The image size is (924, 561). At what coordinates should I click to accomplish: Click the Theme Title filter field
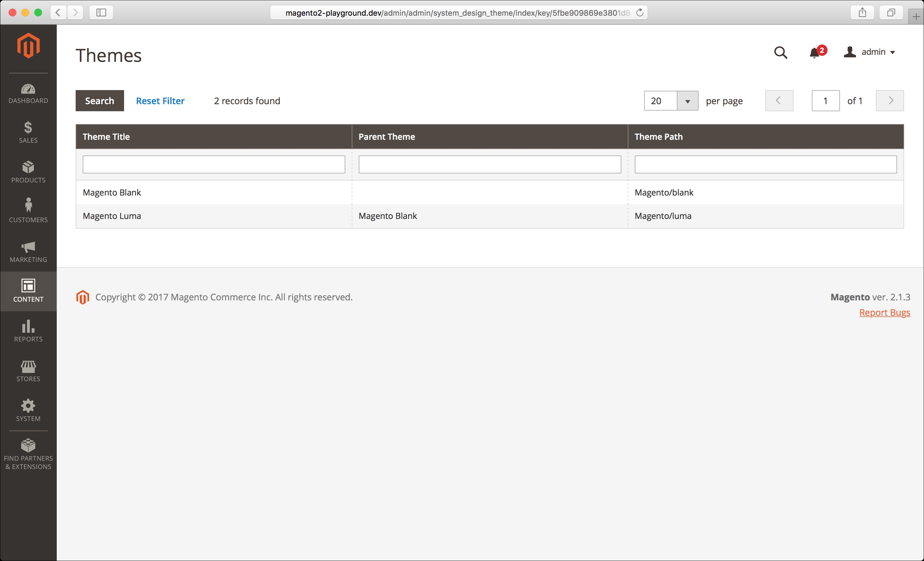click(x=214, y=165)
